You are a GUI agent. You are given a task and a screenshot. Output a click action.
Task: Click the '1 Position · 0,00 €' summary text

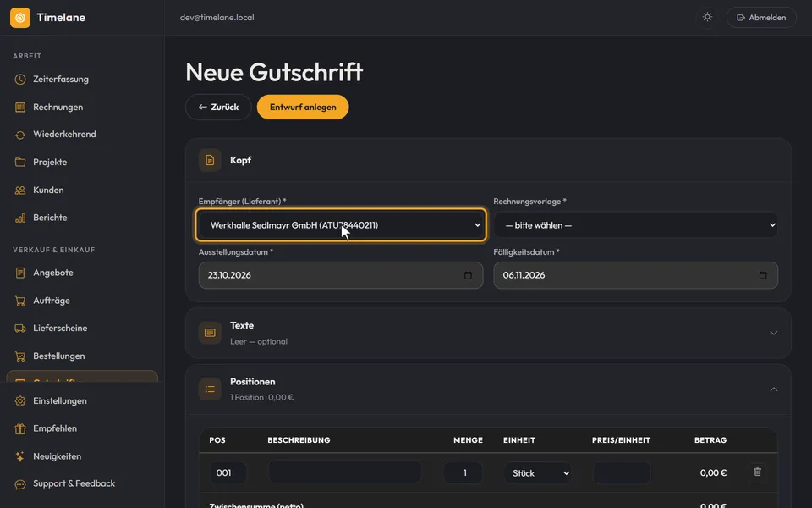[262, 398]
